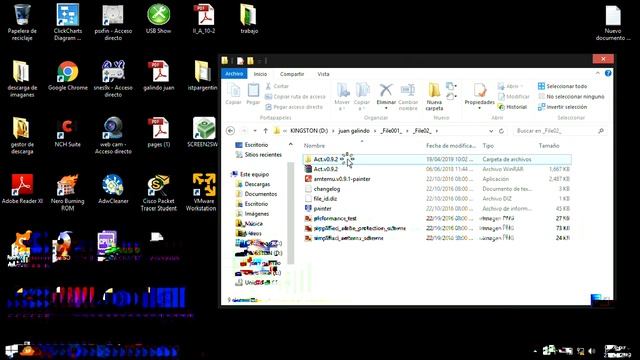Click the Cortar command
640x360 pixels.
[277, 86]
